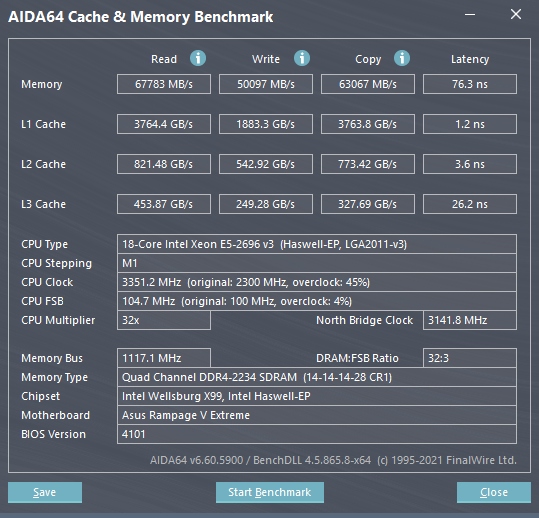Click the L2 Cache Write result box
Viewport: 539px width, 518px height.
266,164
